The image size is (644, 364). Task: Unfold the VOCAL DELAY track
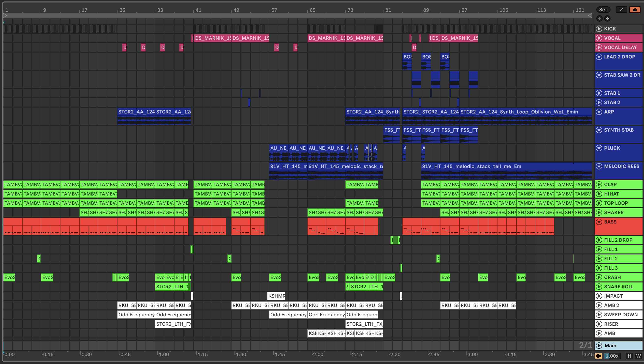pos(599,47)
